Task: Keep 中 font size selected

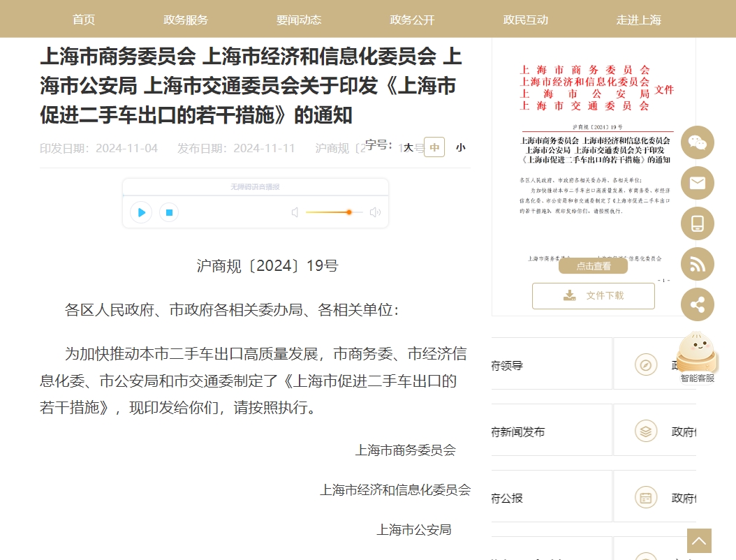Action: pos(434,147)
